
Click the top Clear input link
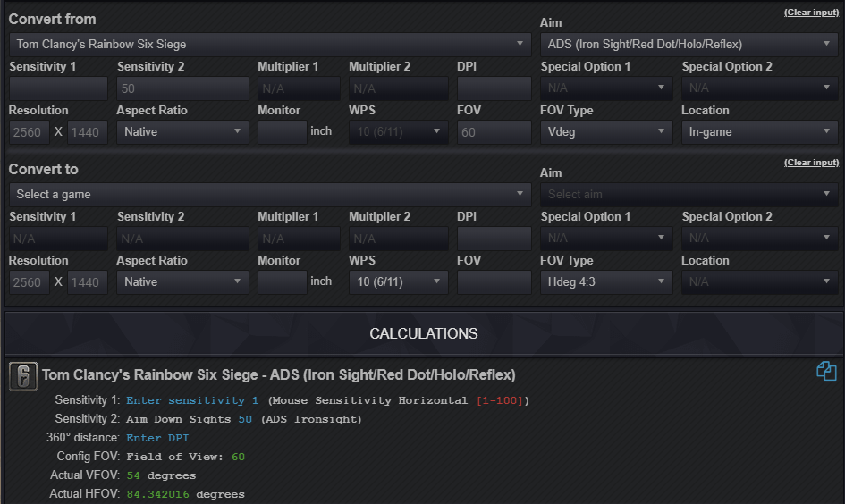click(x=811, y=12)
